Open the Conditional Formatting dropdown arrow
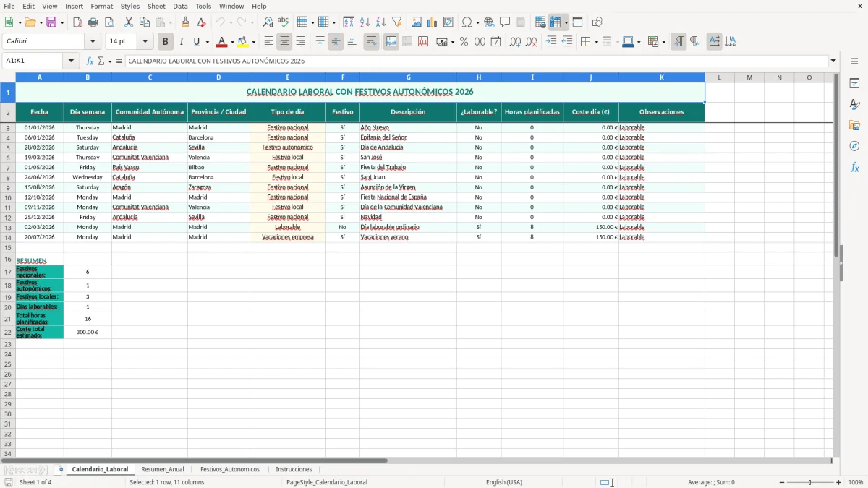Viewport: 868px width, 488px height. pyautogui.click(x=663, y=42)
